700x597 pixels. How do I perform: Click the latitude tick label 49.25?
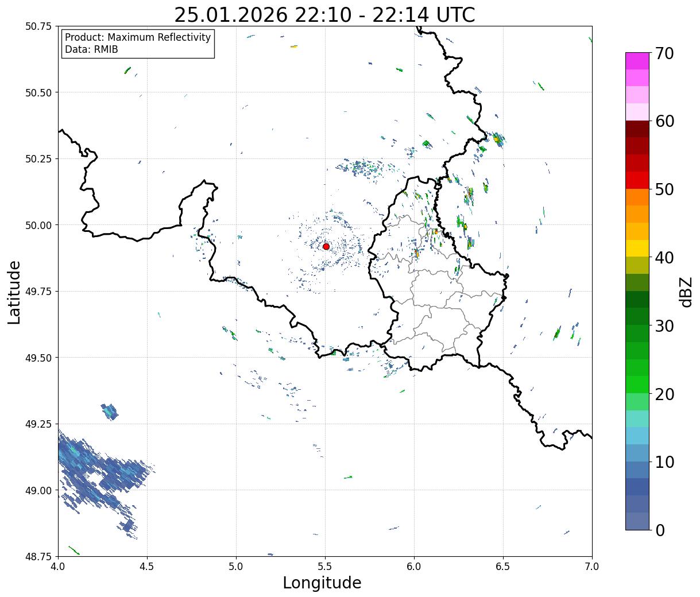39,424
